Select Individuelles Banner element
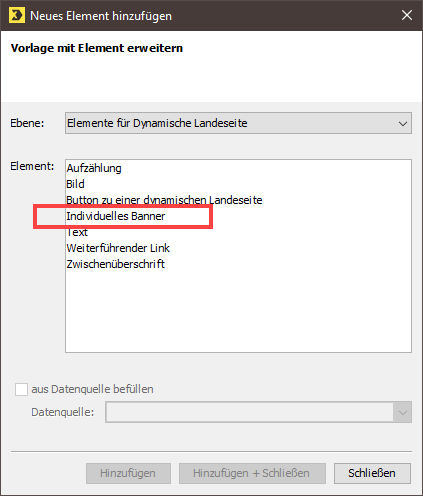This screenshot has width=423, height=496. (x=116, y=216)
